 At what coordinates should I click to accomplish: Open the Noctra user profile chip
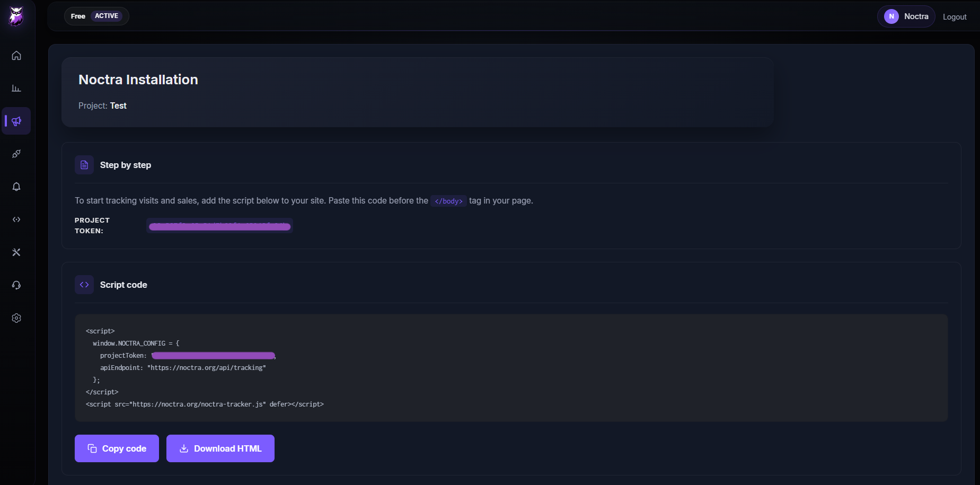click(906, 16)
